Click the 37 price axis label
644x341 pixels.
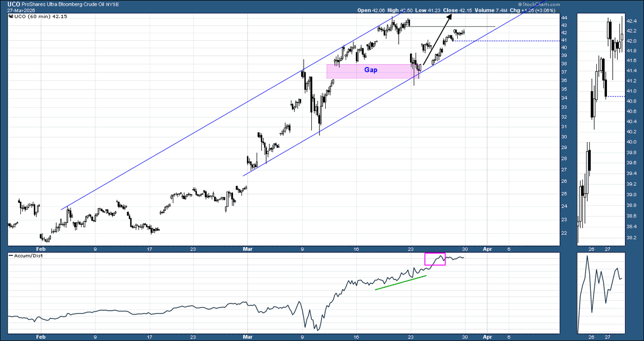click(x=563, y=72)
